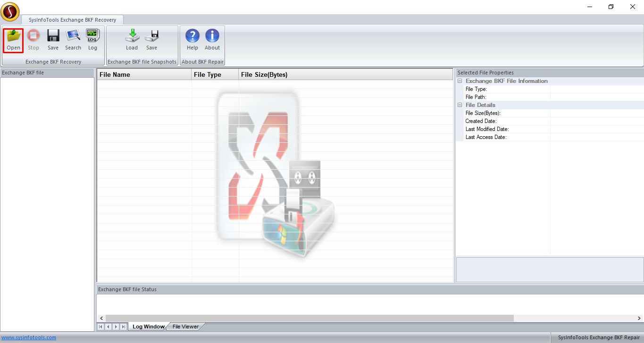The height and width of the screenshot is (343, 644).
Task: Click the Exchange BKF file Status header
Action: pyautogui.click(x=370, y=289)
